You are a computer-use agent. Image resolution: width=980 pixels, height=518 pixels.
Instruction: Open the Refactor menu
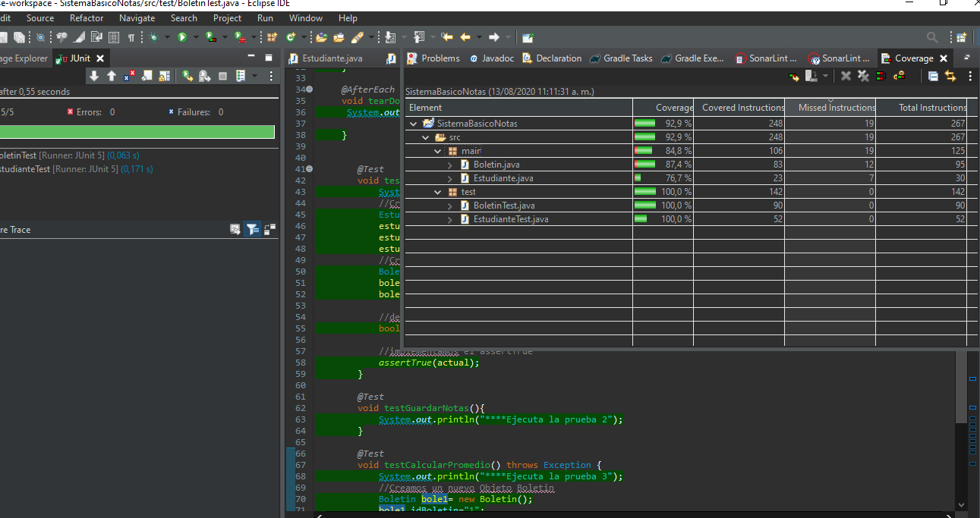coord(87,18)
